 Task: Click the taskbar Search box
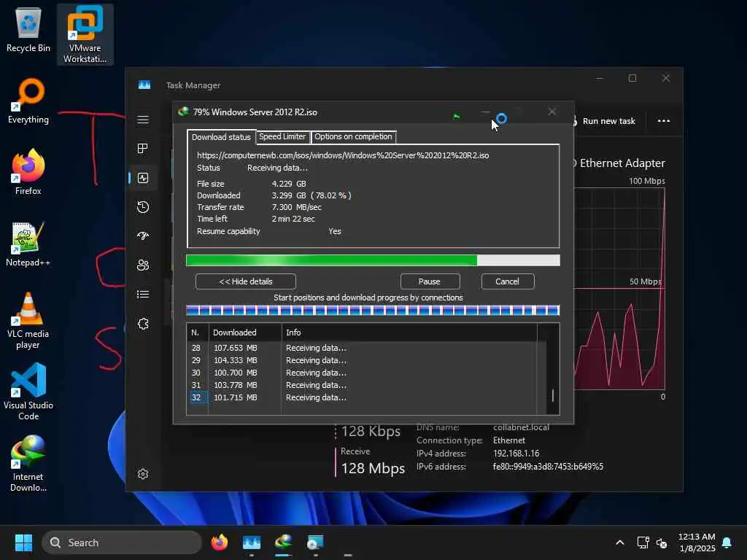[x=122, y=542]
